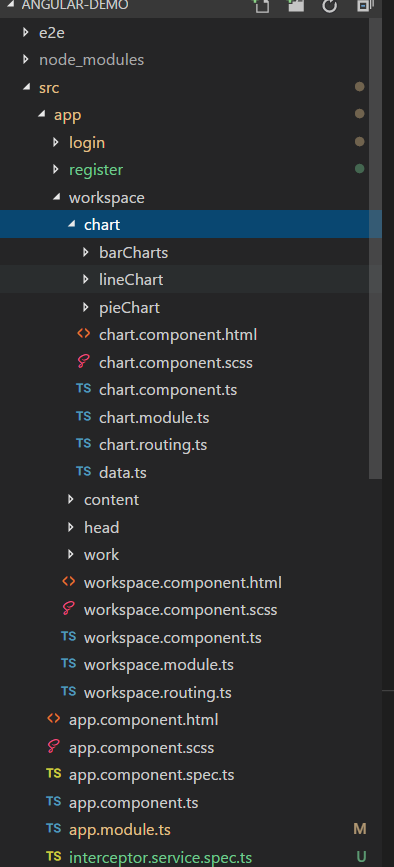Click TS icon beside chart.module.ts
The image size is (394, 867).
pyautogui.click(x=83, y=416)
